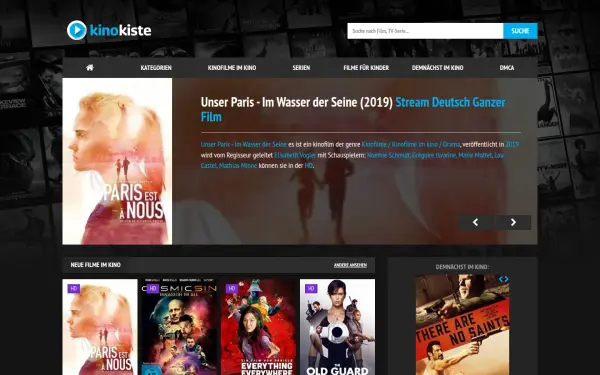
Task: Open Demnächst im Kino menu item
Action: tap(437, 68)
